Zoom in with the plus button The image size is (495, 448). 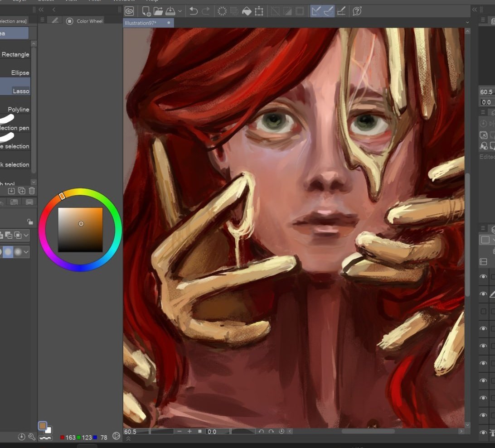pyautogui.click(x=189, y=431)
